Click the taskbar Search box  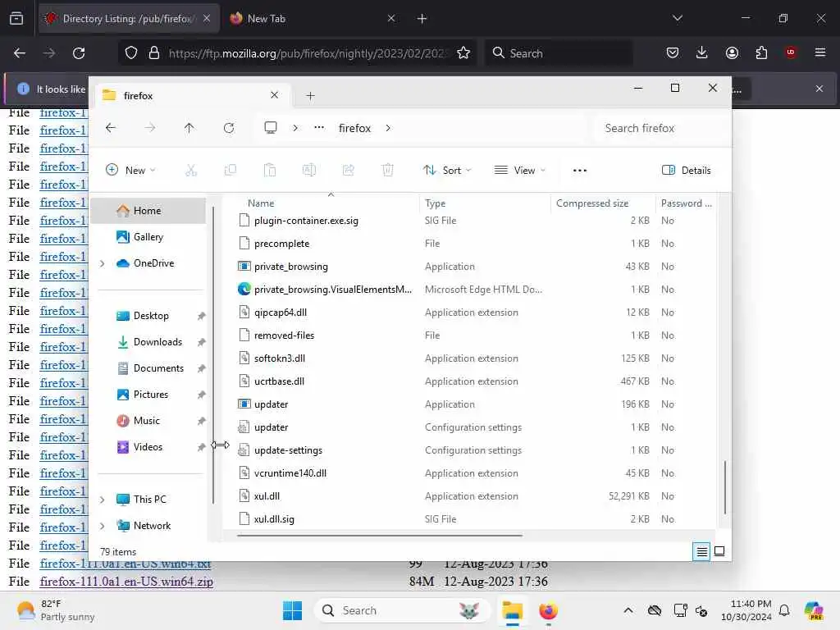click(x=402, y=610)
